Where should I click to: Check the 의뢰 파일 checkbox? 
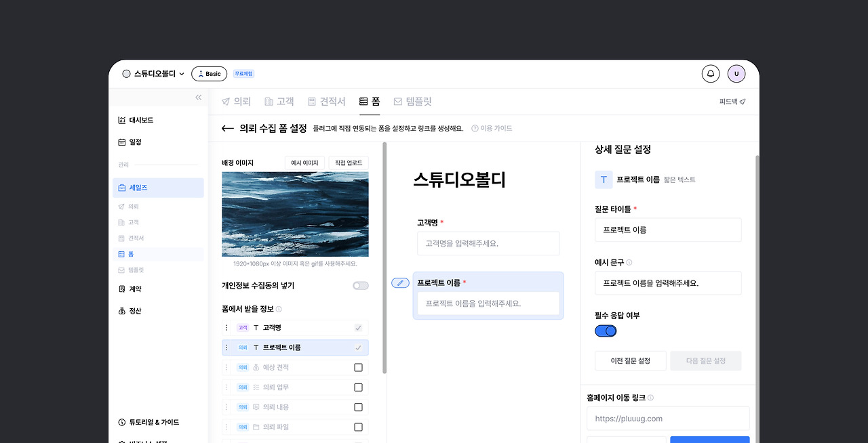[x=358, y=427]
